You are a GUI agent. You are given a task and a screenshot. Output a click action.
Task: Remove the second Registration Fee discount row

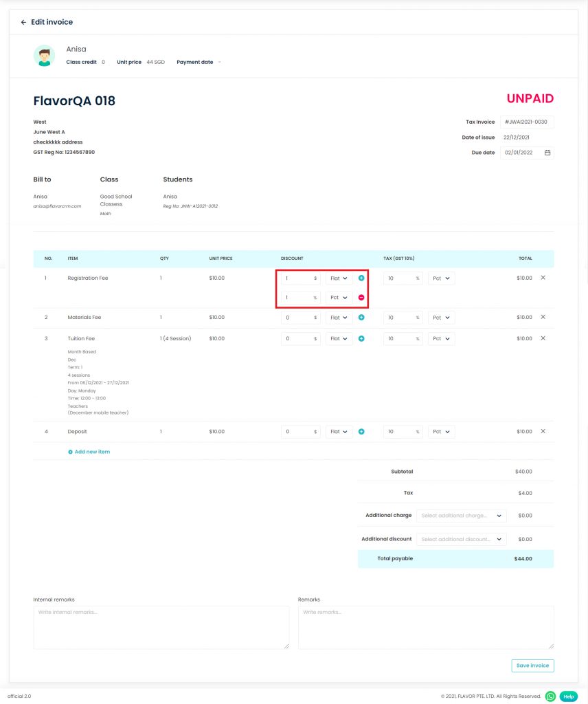click(x=361, y=297)
